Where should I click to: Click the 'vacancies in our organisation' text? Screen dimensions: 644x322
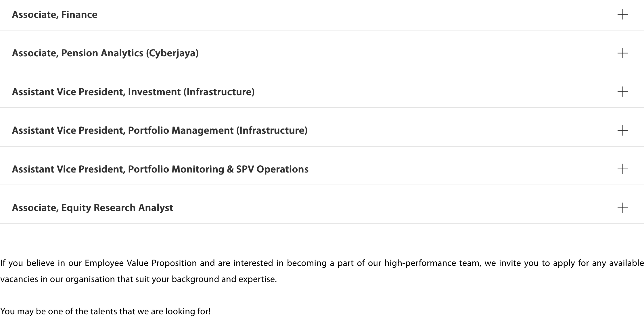coord(58,279)
